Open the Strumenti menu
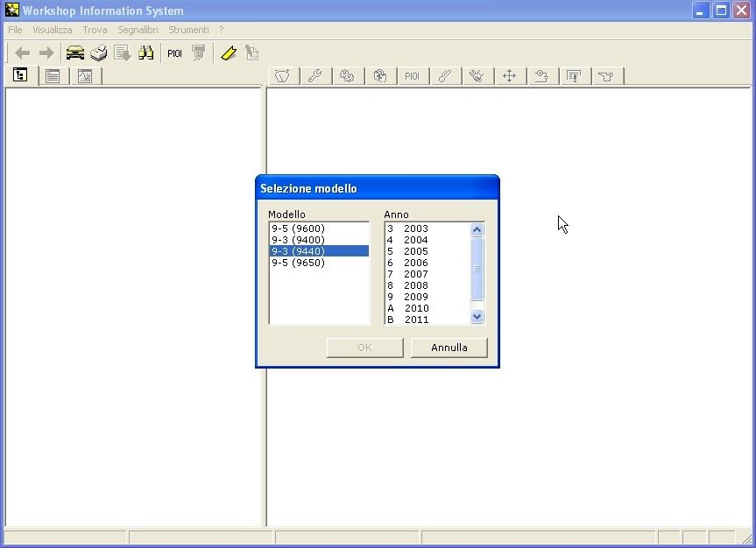Viewport: 756px width, 548px height. [x=188, y=30]
